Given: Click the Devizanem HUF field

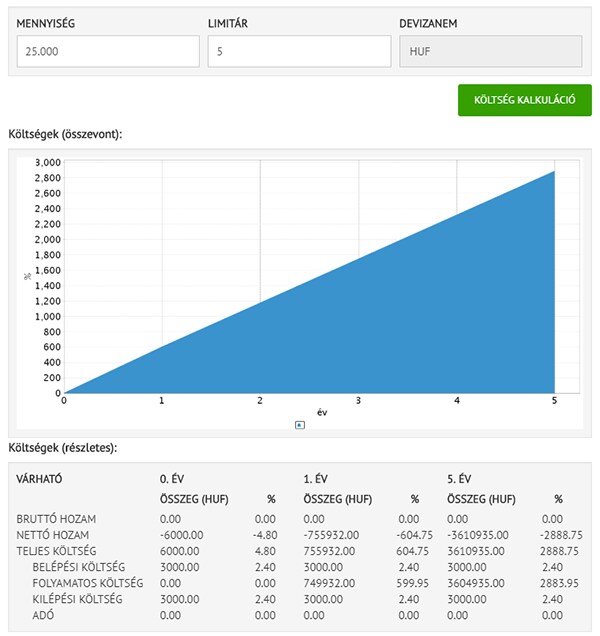Looking at the screenshot, I should [x=490, y=51].
